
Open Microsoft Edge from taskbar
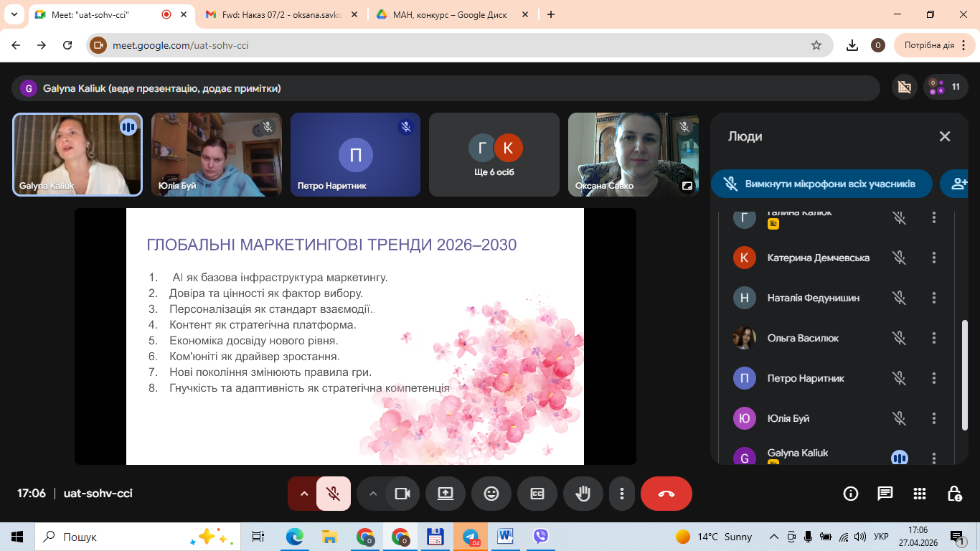pos(295,537)
